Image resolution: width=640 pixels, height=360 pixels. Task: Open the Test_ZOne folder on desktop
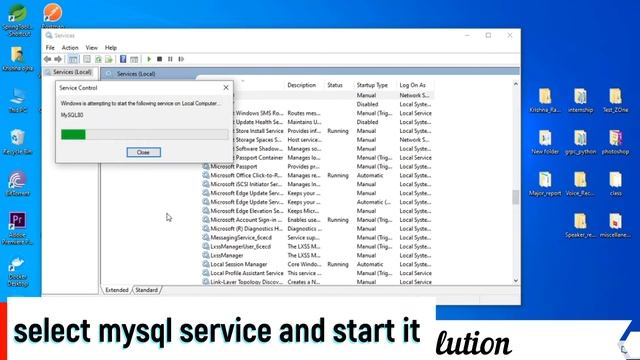[616, 100]
